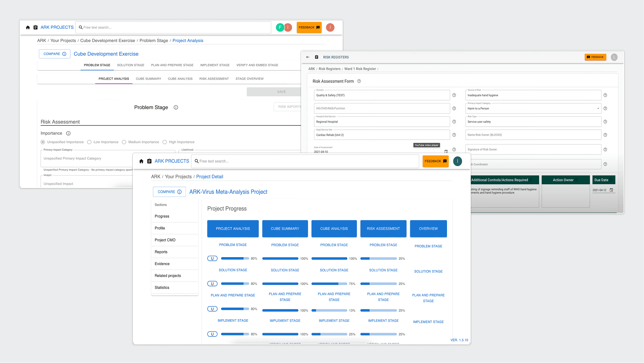The image size is (644, 363).
Task: Open Harm to a Person dropdown arrow
Action: click(x=598, y=109)
